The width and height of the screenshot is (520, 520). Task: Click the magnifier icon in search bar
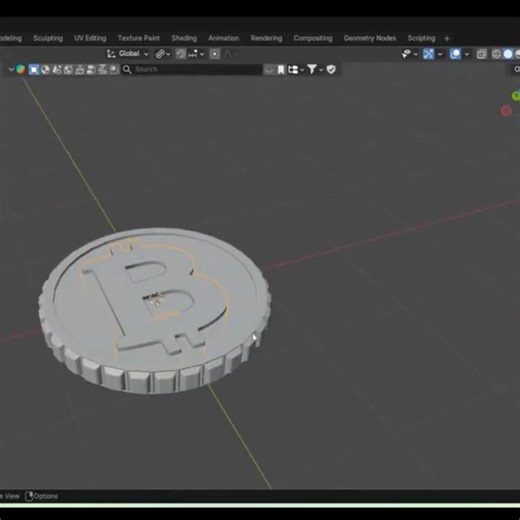pos(127,69)
